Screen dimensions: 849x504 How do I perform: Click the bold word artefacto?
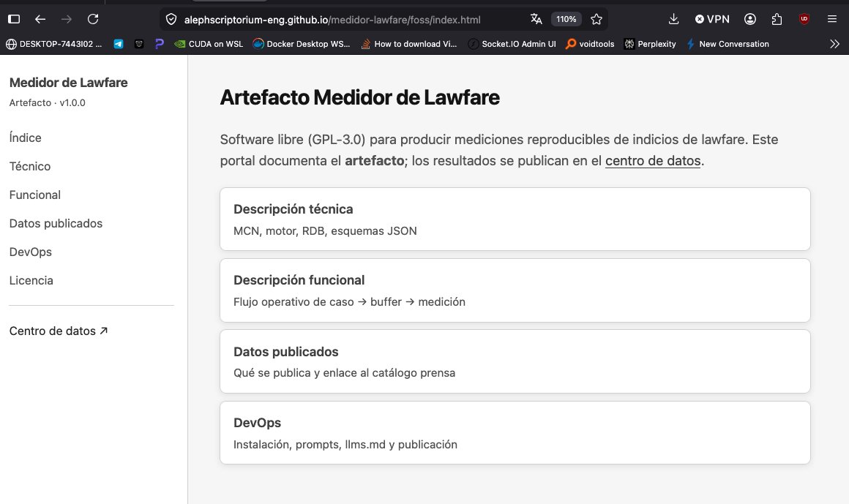click(374, 161)
